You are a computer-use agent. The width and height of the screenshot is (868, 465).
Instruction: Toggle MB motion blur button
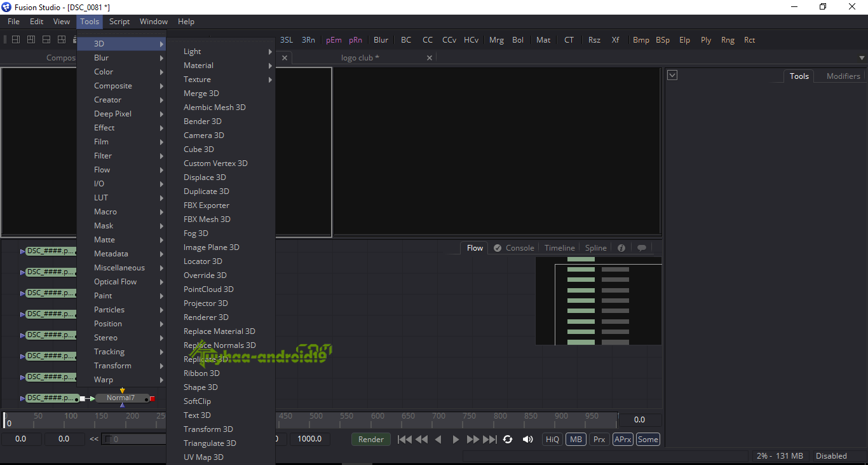tap(576, 439)
